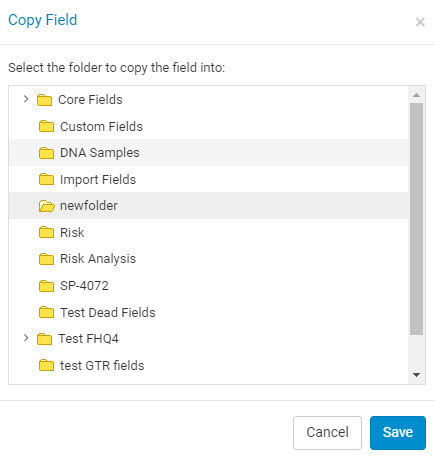Viewport: 435px width, 462px height.
Task: Click the Core Fields folder icon
Action: pyautogui.click(x=44, y=100)
